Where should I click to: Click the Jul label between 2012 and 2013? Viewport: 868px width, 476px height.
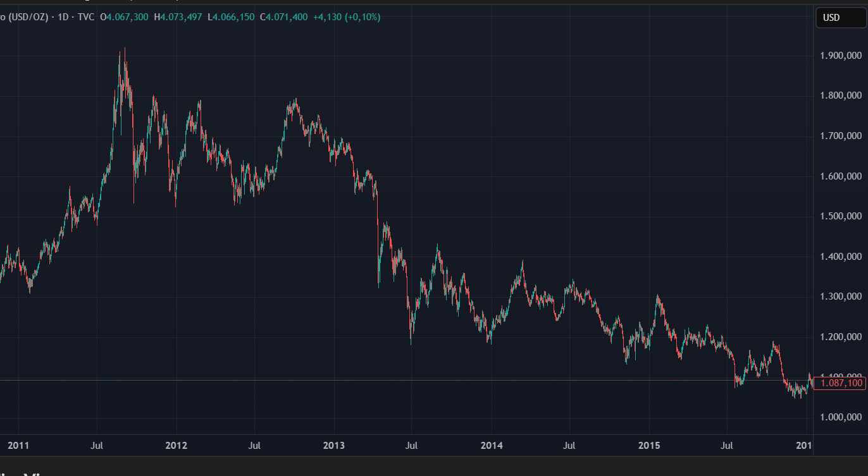(x=254, y=446)
